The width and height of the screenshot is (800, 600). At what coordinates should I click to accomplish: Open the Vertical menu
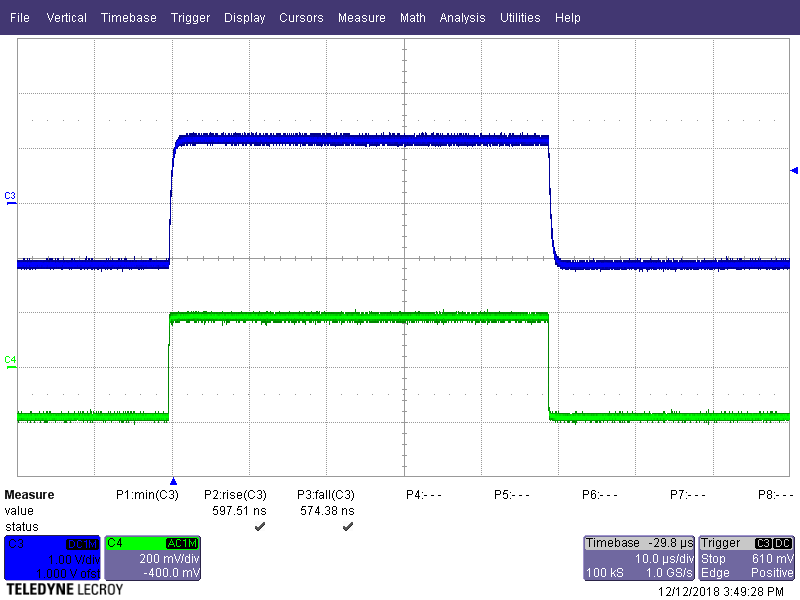[66, 18]
